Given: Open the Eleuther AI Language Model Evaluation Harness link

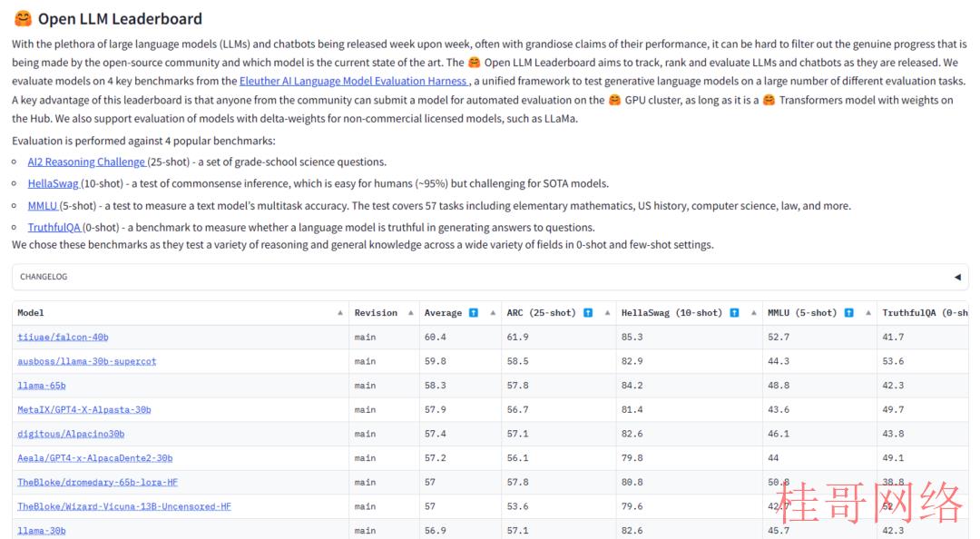Looking at the screenshot, I should (x=354, y=82).
